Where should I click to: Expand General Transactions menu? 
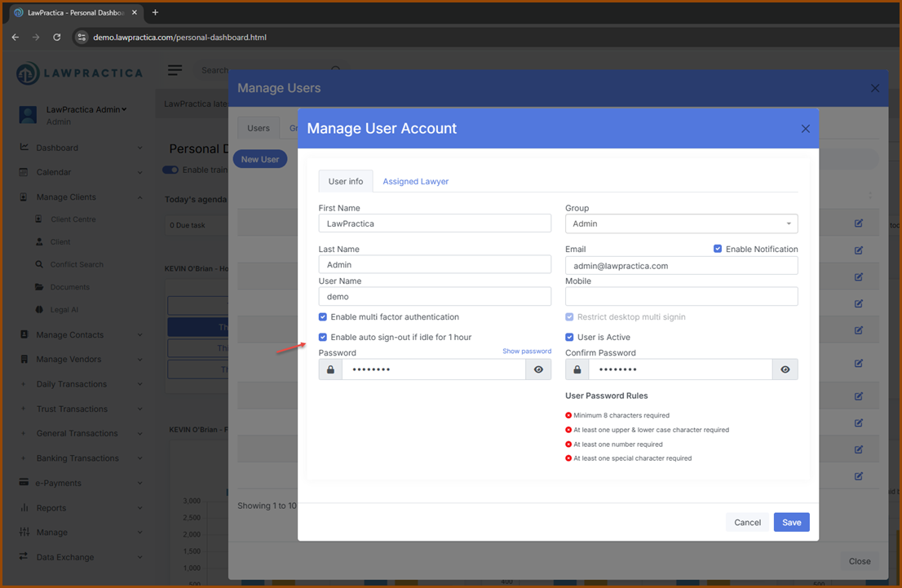[139, 434]
